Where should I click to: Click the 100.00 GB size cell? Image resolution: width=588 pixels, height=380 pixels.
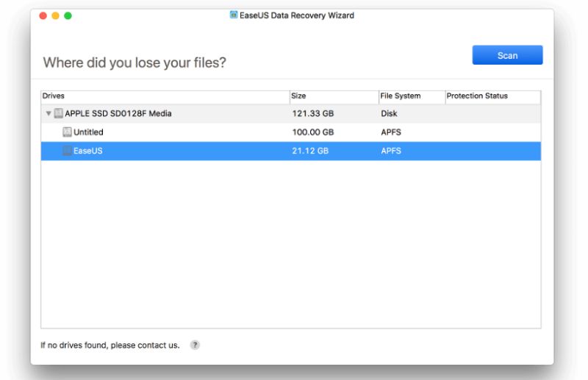click(x=313, y=132)
